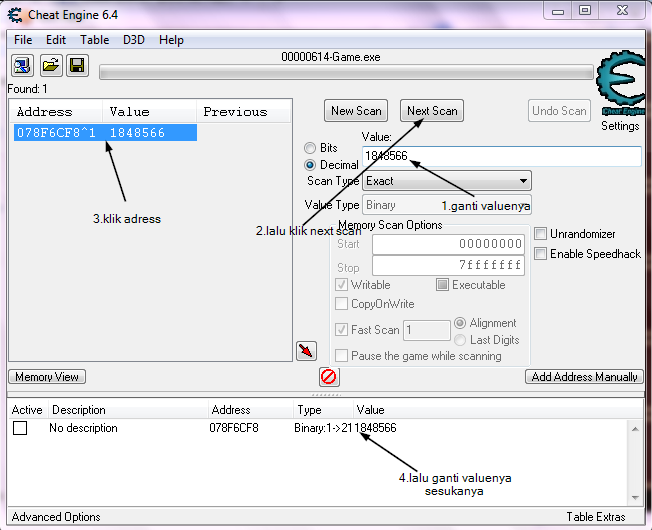
Task: Click the 1848566 value in cheat table
Action: tap(375, 428)
